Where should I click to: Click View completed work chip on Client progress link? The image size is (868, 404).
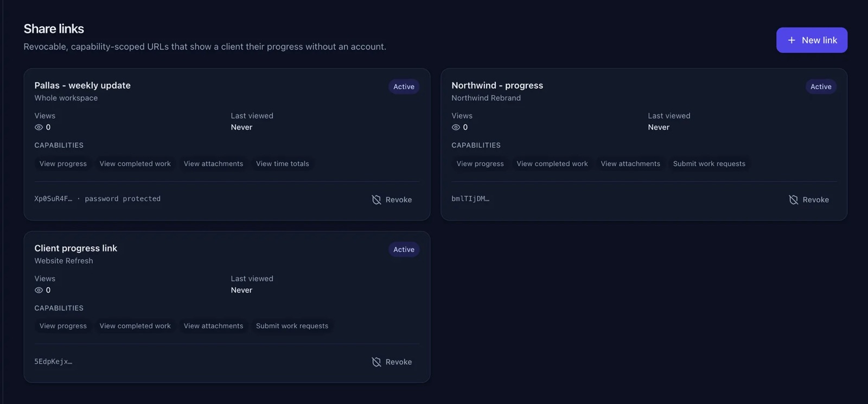coord(135,326)
